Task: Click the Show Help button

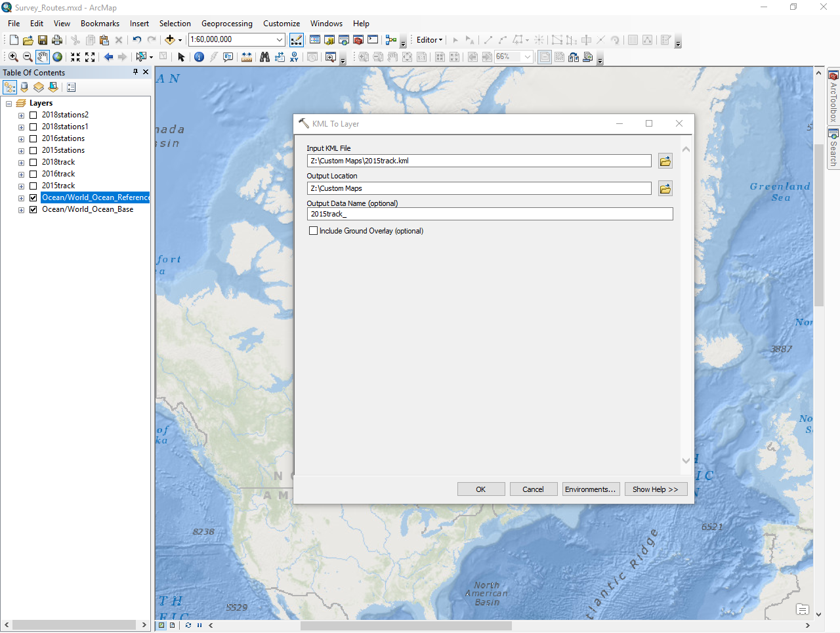Action: (655, 489)
